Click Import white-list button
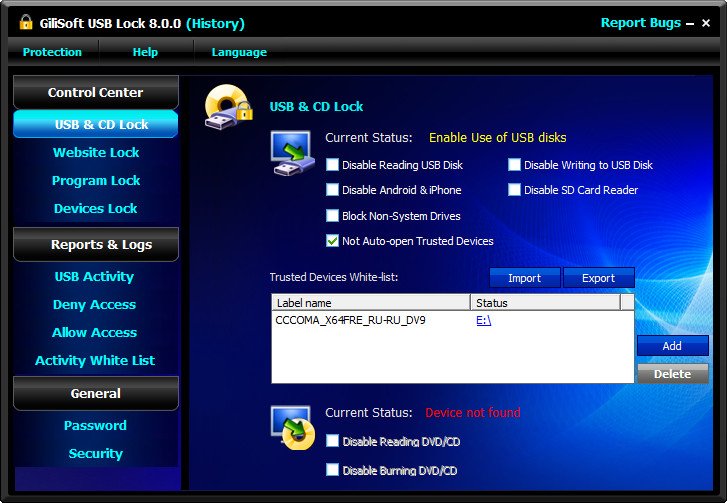 point(525,278)
